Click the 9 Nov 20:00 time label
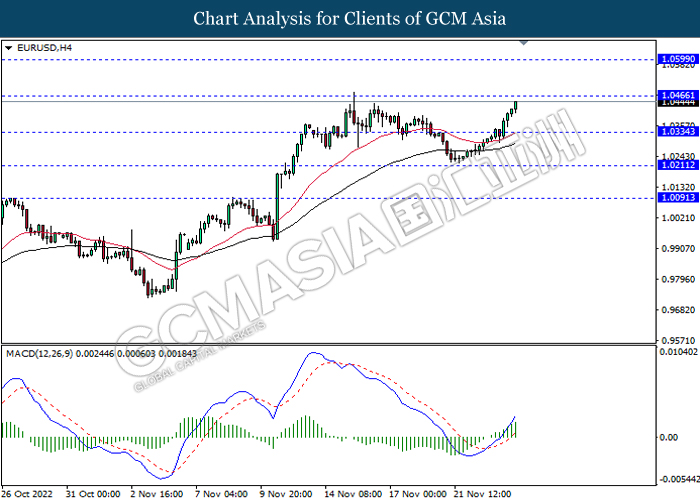This screenshot has height=500, width=700. point(286,494)
